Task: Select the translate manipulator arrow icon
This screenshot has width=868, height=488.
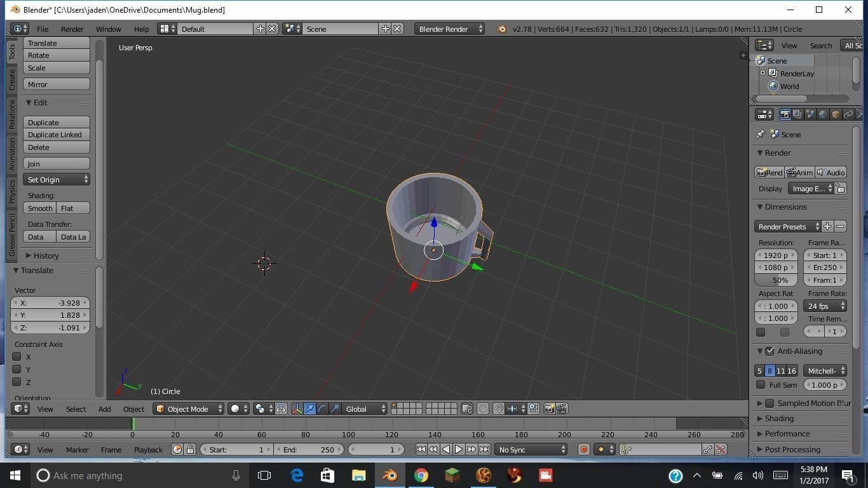Action: pos(309,409)
